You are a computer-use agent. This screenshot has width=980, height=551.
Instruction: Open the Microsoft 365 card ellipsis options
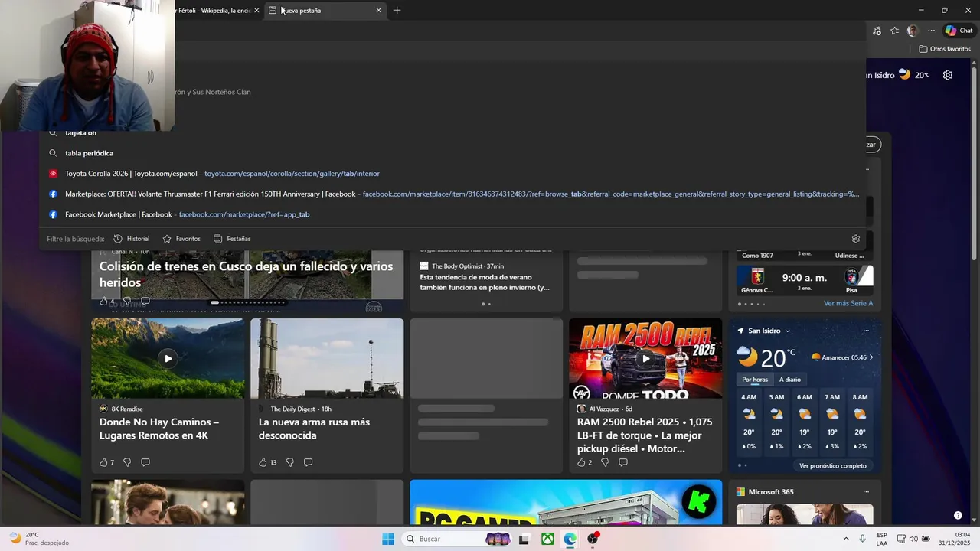866,491
